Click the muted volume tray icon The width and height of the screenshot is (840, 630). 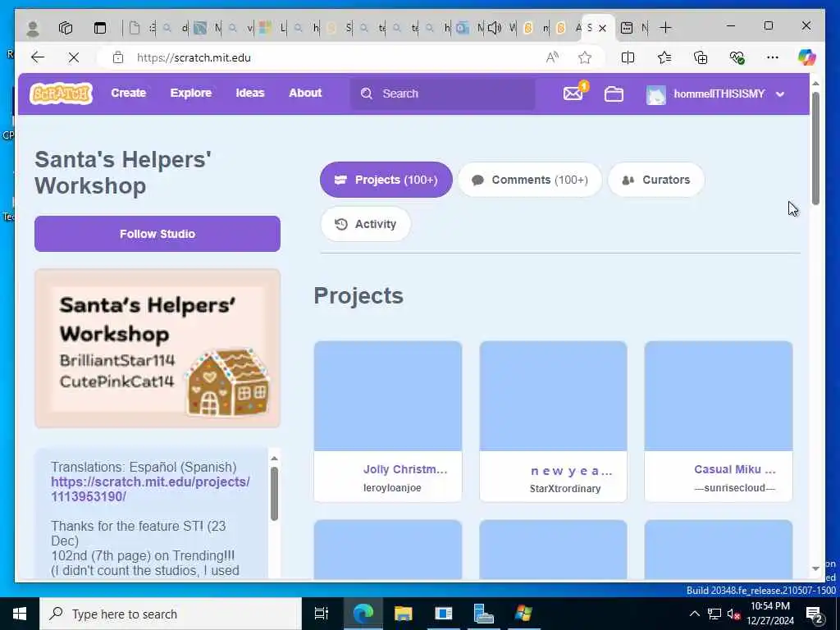coord(733,614)
